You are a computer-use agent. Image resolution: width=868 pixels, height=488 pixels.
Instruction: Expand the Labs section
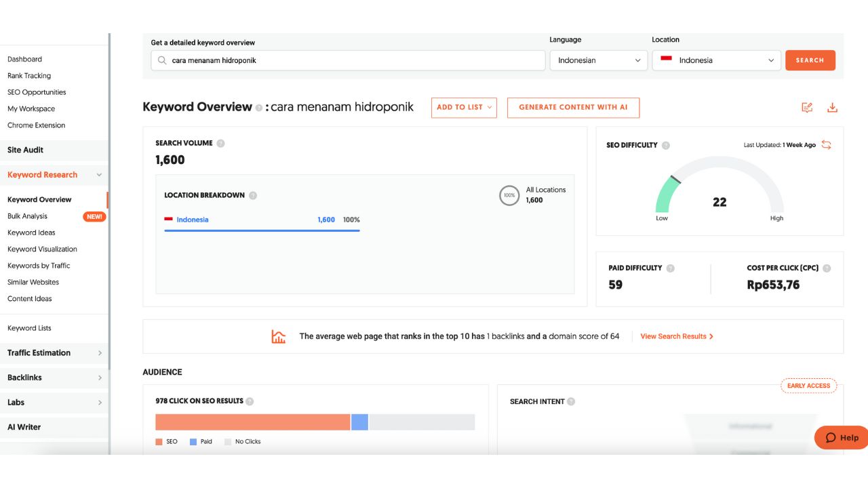pyautogui.click(x=100, y=403)
